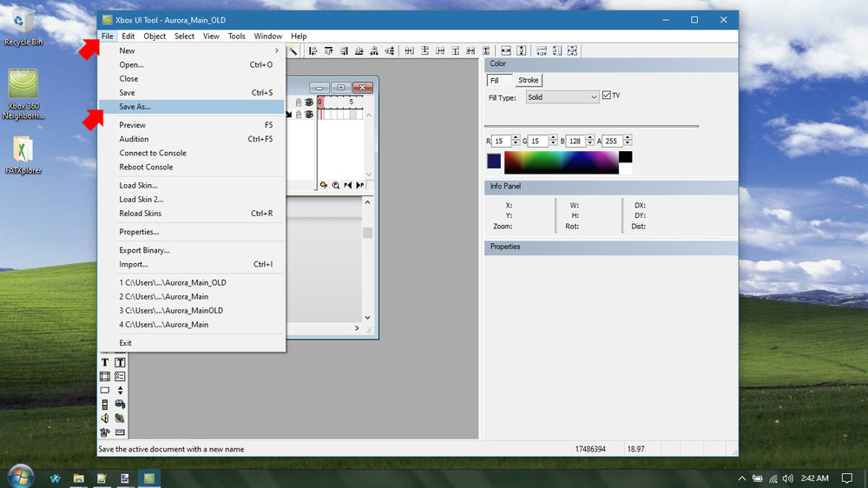Select the align bottom edges toolbar icon
The height and width of the screenshot is (488, 868).
358,51
